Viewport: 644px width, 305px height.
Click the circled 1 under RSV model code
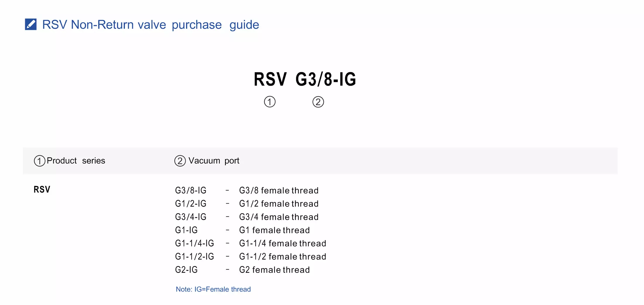click(270, 102)
